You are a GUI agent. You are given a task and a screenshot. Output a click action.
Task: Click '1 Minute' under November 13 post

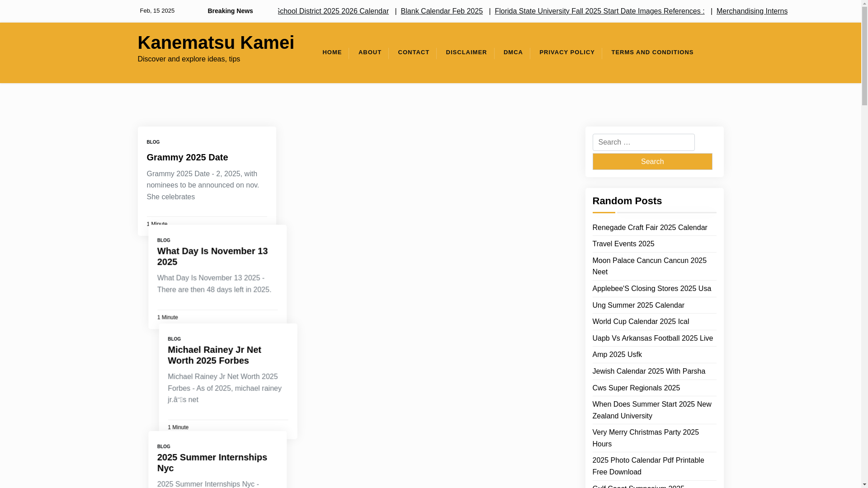167,317
